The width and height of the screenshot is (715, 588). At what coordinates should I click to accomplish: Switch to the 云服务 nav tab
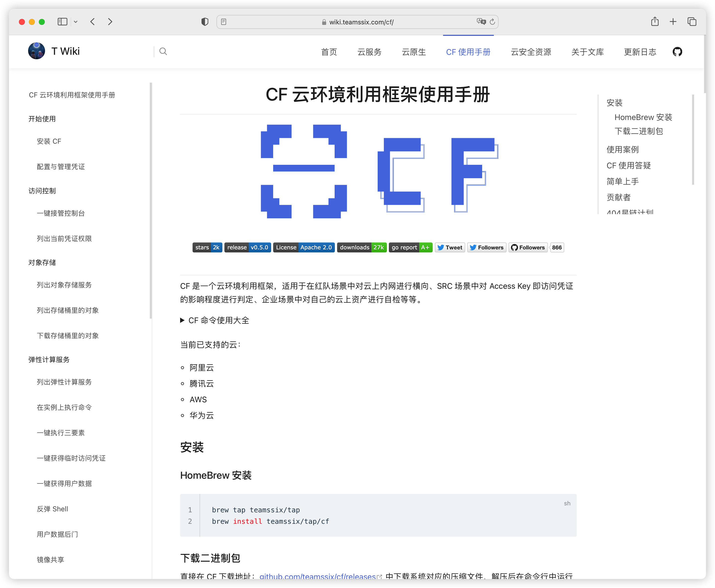(x=369, y=52)
